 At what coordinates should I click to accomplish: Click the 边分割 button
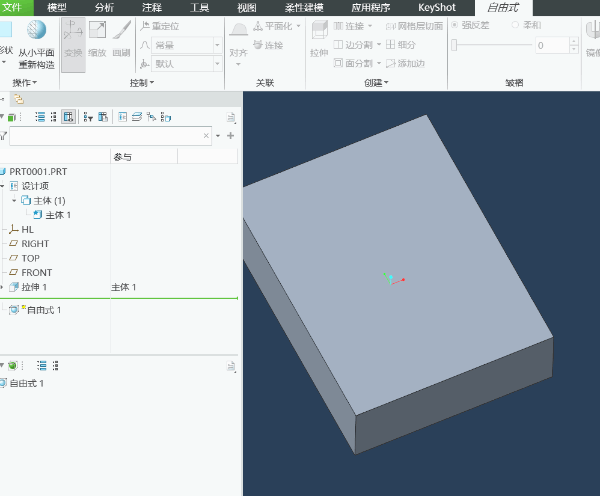click(353, 45)
